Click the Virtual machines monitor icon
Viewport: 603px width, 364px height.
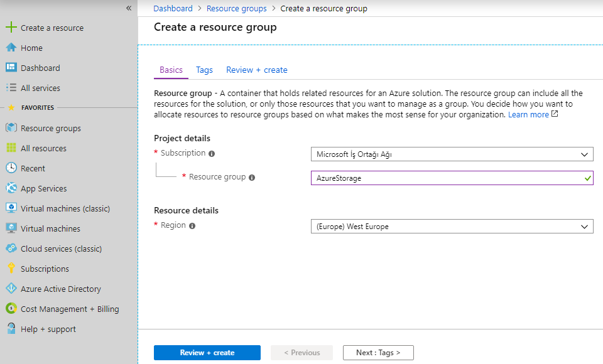[x=11, y=228]
